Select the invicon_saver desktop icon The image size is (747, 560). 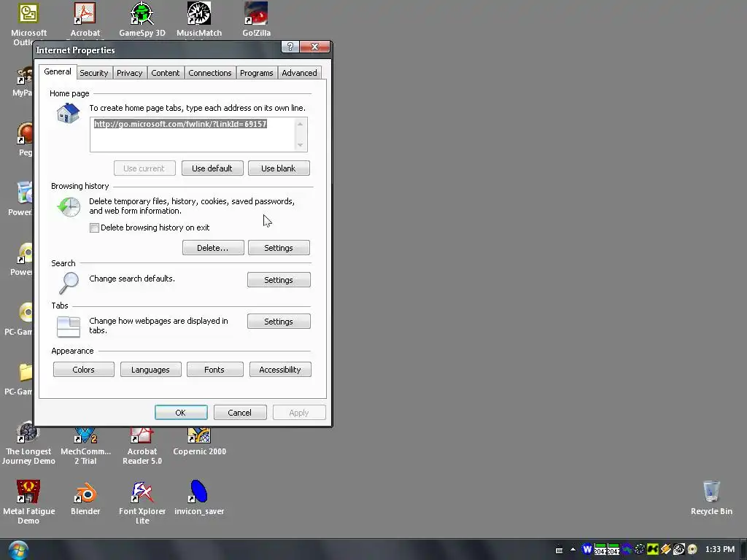click(x=199, y=498)
